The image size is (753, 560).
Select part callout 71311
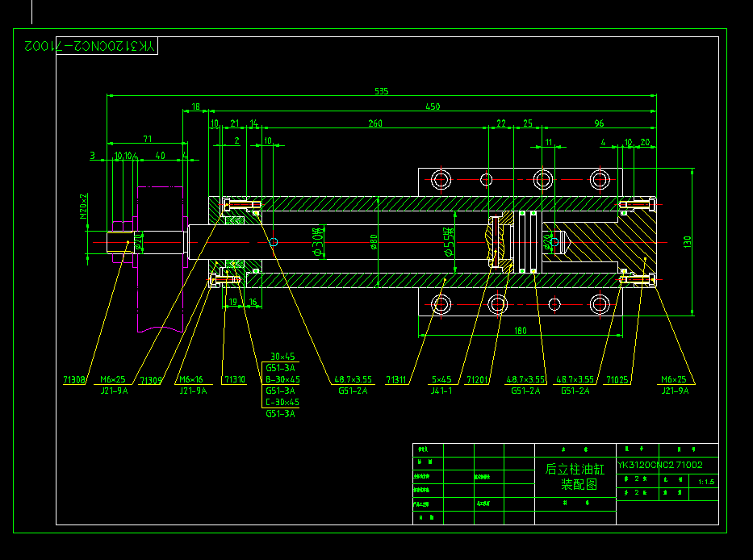397,379
